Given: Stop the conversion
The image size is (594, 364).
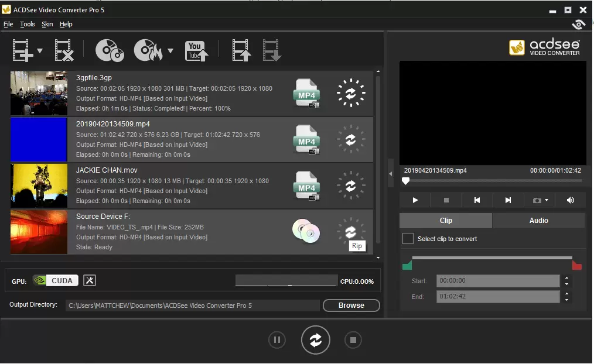Looking at the screenshot, I should pos(353,340).
